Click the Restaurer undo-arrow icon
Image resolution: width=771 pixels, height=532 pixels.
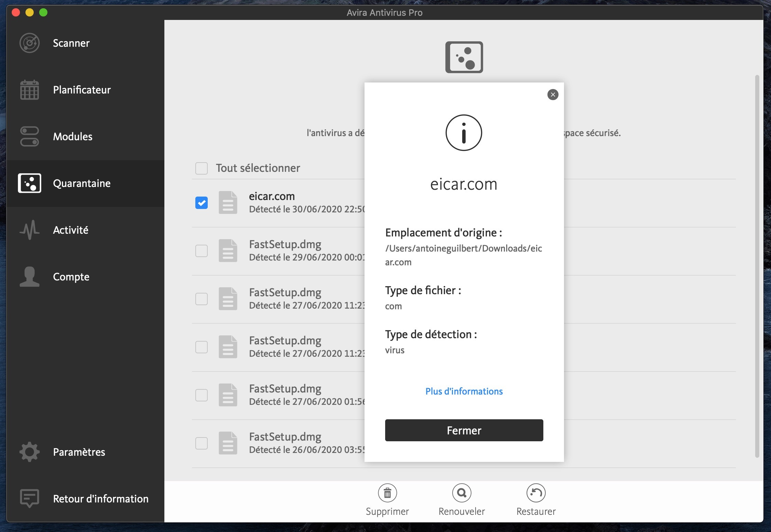tap(536, 493)
